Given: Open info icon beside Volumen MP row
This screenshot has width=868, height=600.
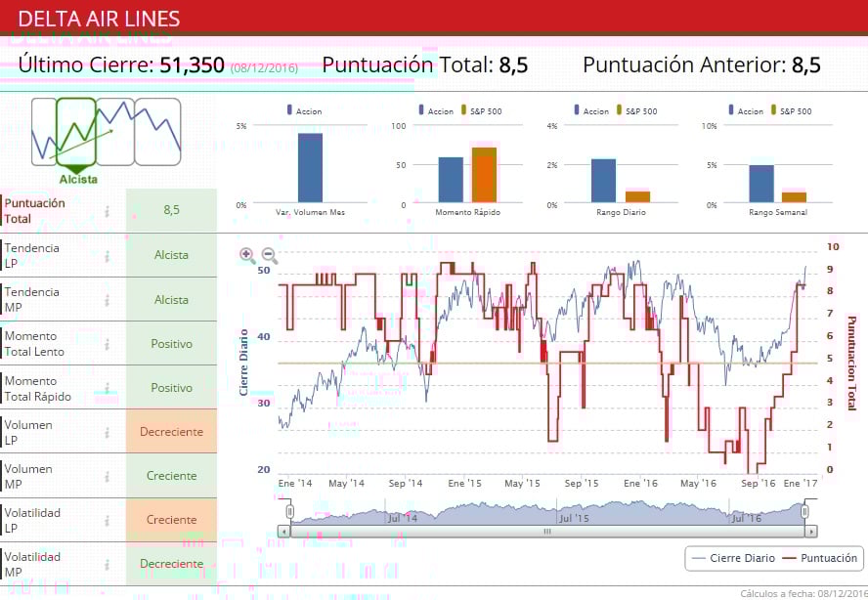Looking at the screenshot, I should (x=108, y=476).
